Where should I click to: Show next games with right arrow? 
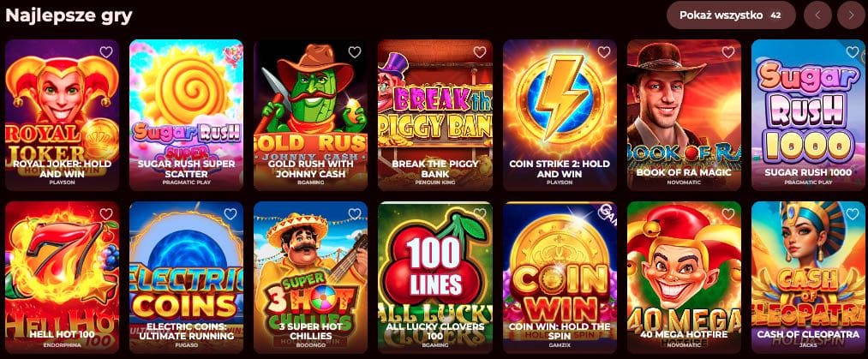click(851, 15)
